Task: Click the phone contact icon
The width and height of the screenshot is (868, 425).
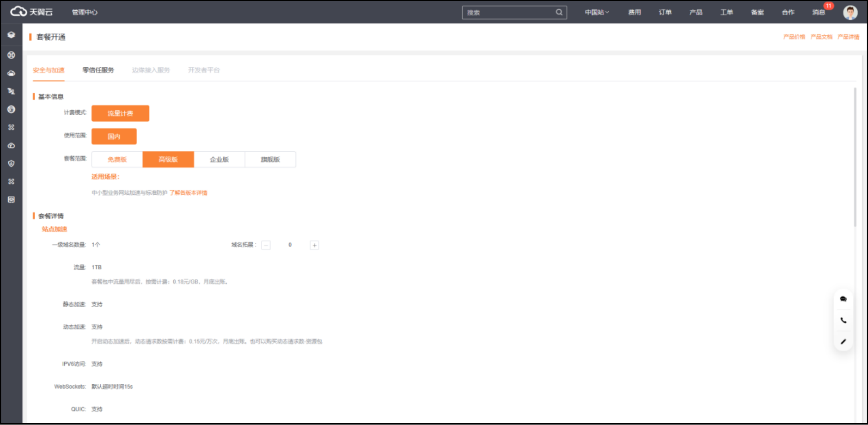Action: (x=843, y=320)
